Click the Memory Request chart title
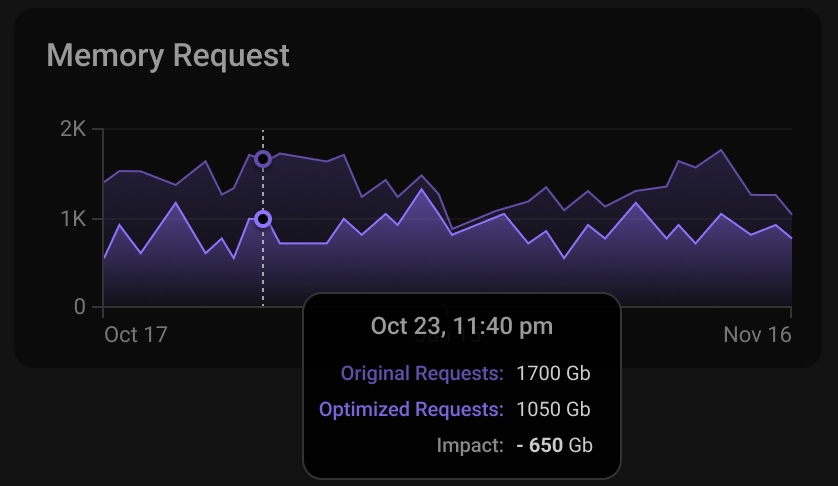 point(168,55)
